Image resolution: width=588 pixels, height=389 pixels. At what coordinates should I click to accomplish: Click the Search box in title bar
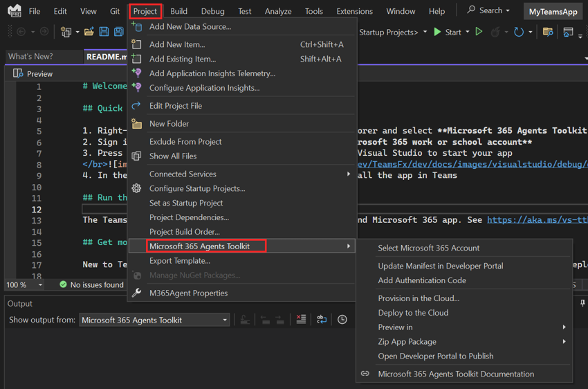coord(488,11)
